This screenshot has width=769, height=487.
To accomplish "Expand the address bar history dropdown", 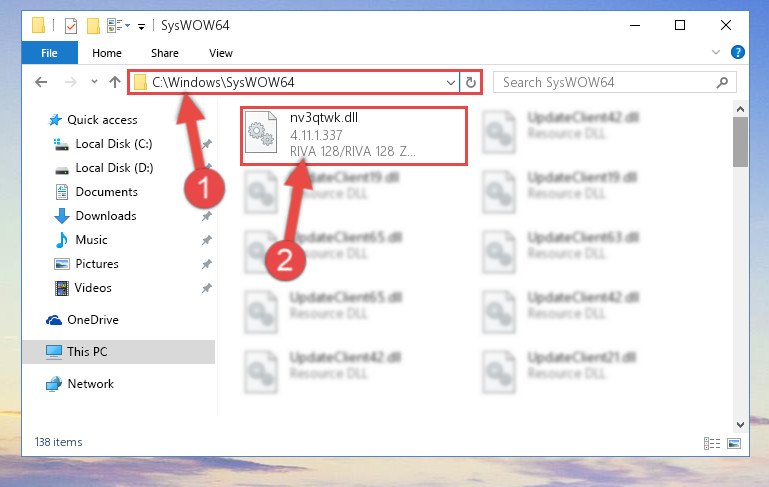I will click(x=451, y=82).
